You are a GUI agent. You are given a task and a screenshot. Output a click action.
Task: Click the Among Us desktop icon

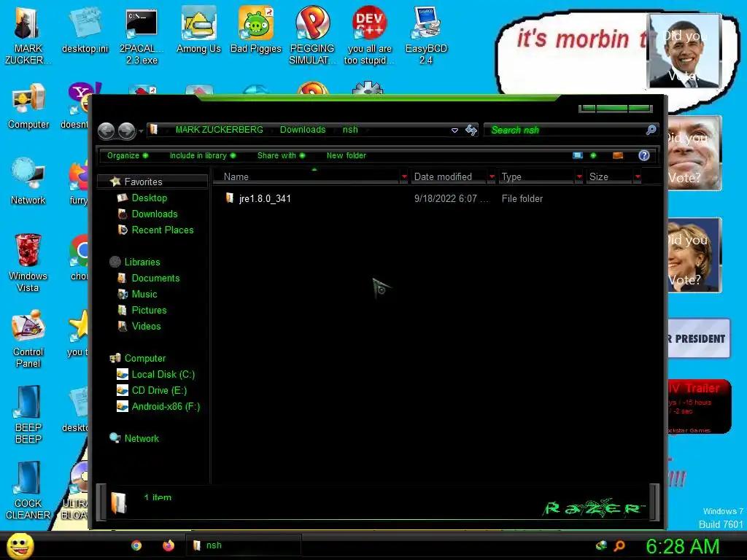(198, 29)
